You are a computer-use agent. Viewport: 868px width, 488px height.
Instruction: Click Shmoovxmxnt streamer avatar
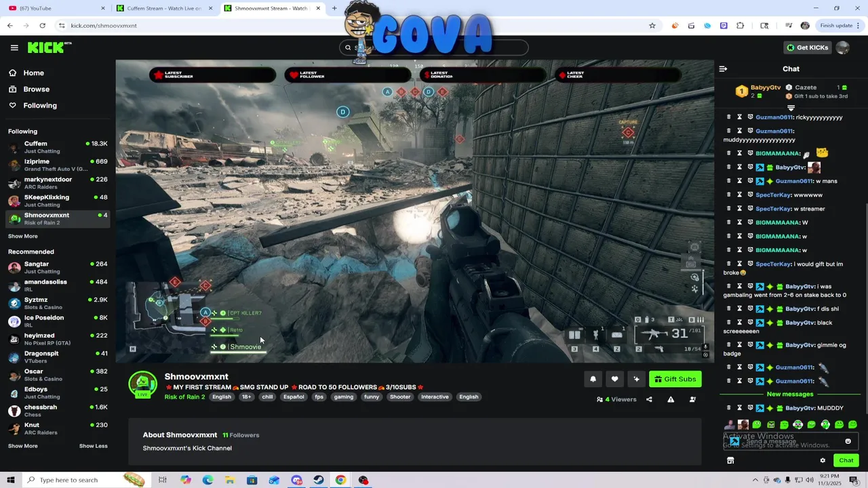pyautogui.click(x=142, y=384)
